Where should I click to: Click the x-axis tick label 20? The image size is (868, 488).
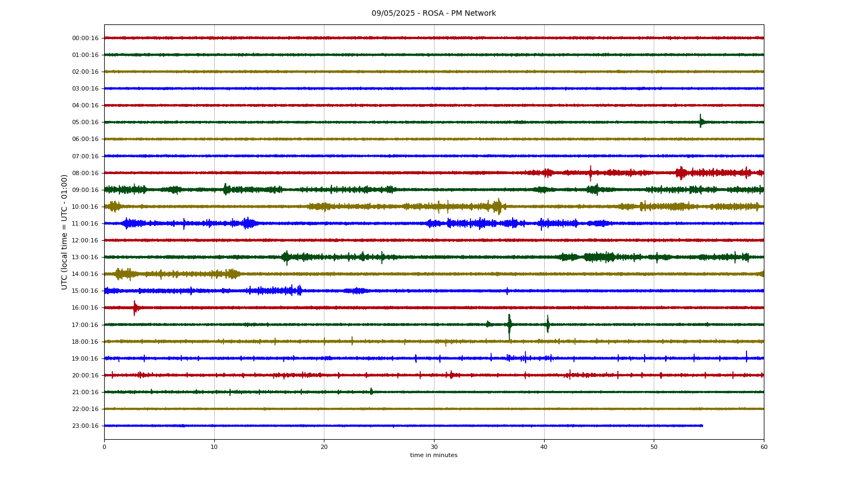324,447
